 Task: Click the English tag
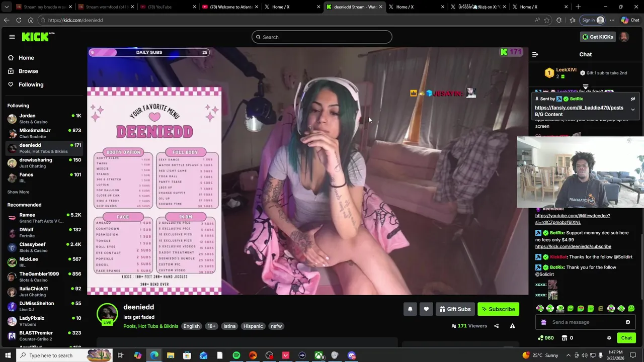tap(191, 326)
